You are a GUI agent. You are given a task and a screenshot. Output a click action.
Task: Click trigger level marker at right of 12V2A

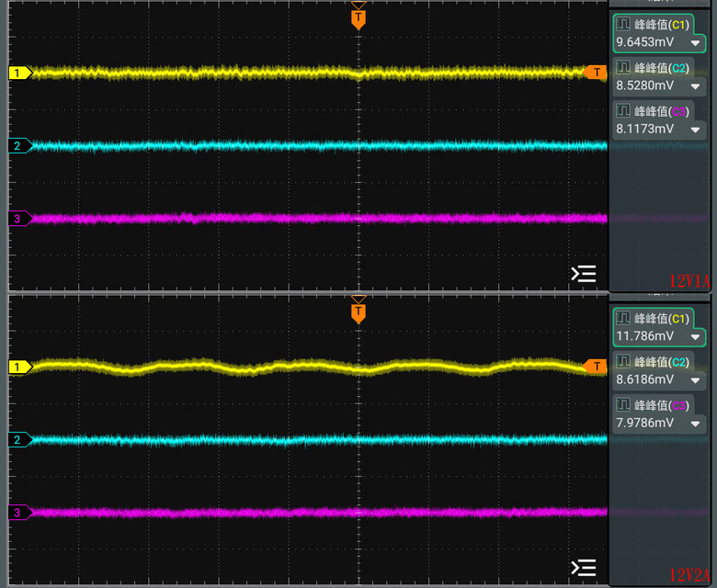coord(596,366)
